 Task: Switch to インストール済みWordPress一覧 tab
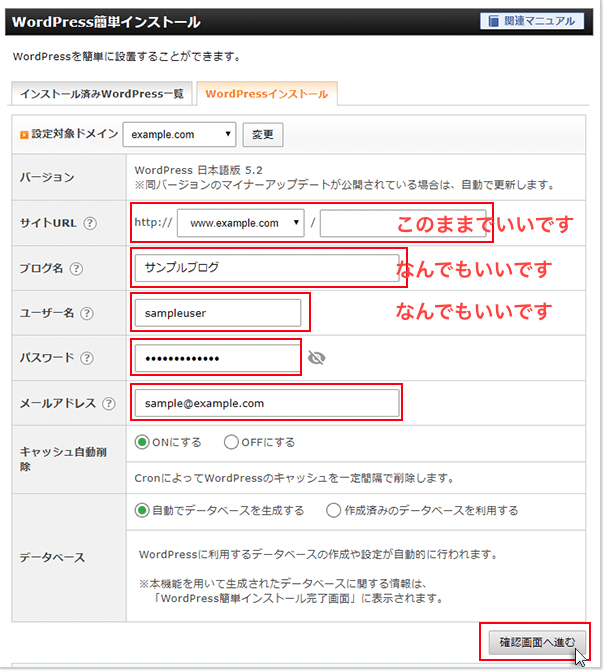pyautogui.click(x=101, y=94)
